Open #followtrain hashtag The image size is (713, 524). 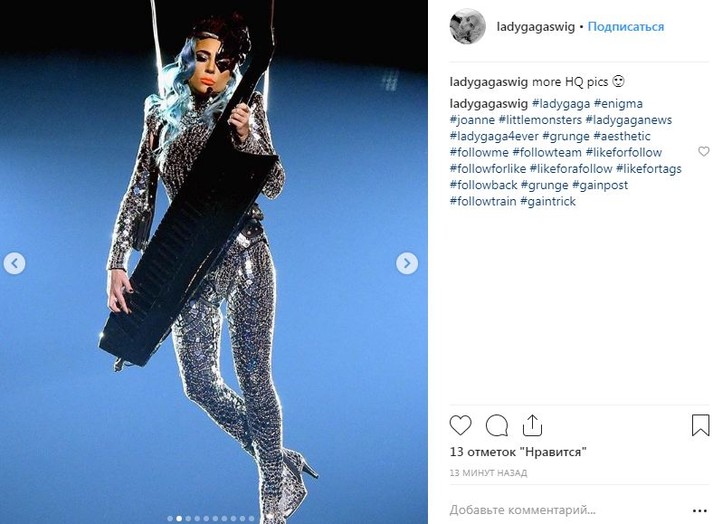483,202
